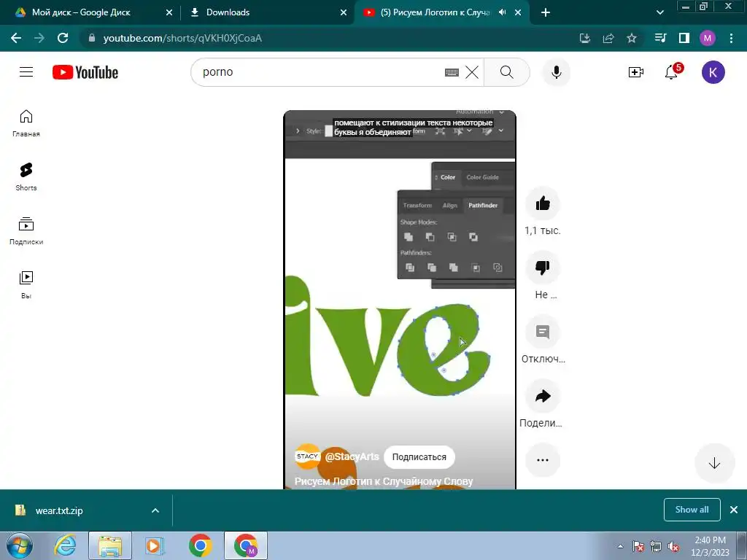Share the short with arrow icon
The image size is (747, 560).
point(543,396)
